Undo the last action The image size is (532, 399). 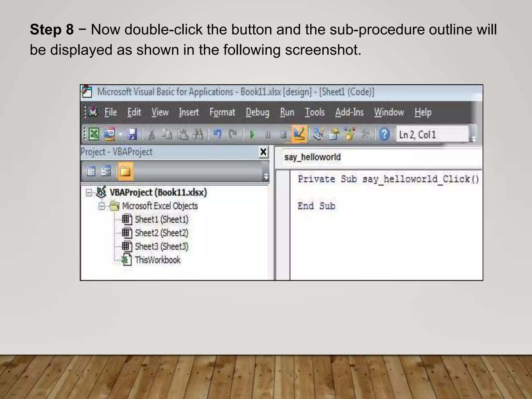click(217, 134)
